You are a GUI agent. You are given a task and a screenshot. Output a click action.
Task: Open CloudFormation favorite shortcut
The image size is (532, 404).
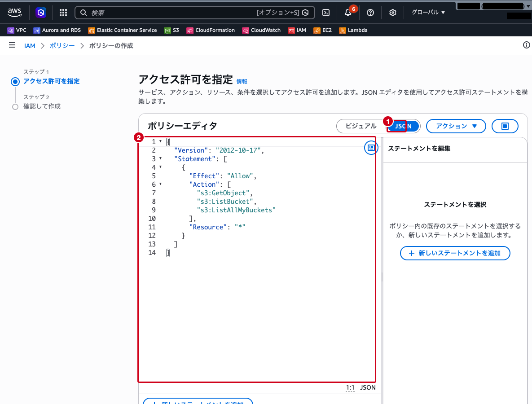coord(211,30)
